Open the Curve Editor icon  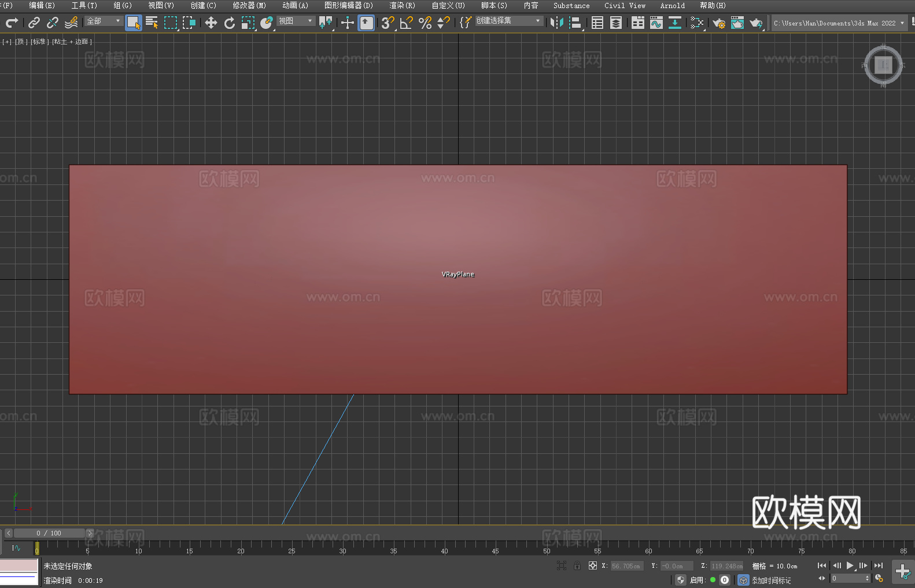pos(656,23)
